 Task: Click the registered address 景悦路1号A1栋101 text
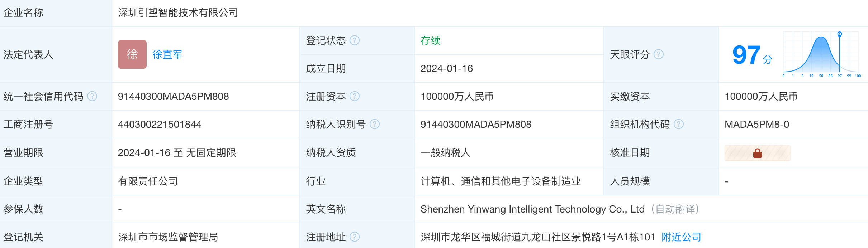coord(537,237)
